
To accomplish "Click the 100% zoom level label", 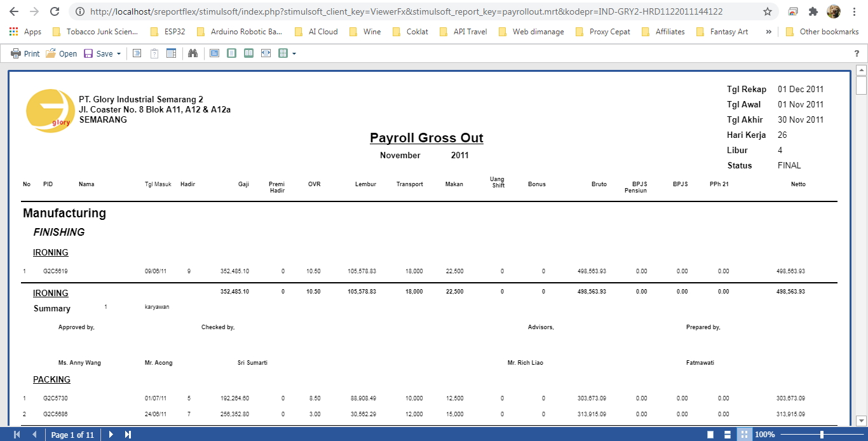I will (764, 435).
